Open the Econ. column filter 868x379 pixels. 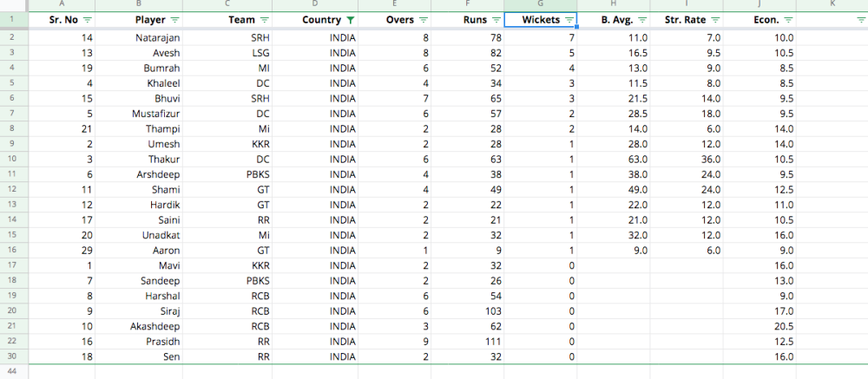(788, 20)
